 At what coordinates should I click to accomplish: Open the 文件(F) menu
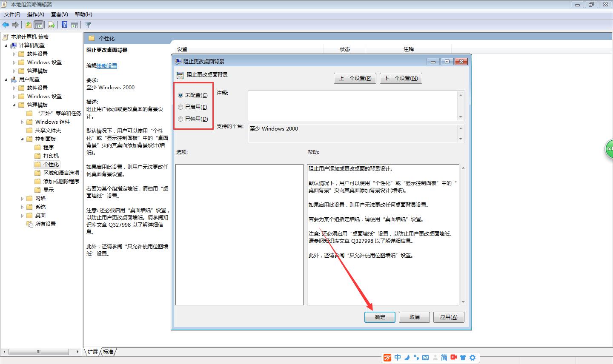pos(12,14)
